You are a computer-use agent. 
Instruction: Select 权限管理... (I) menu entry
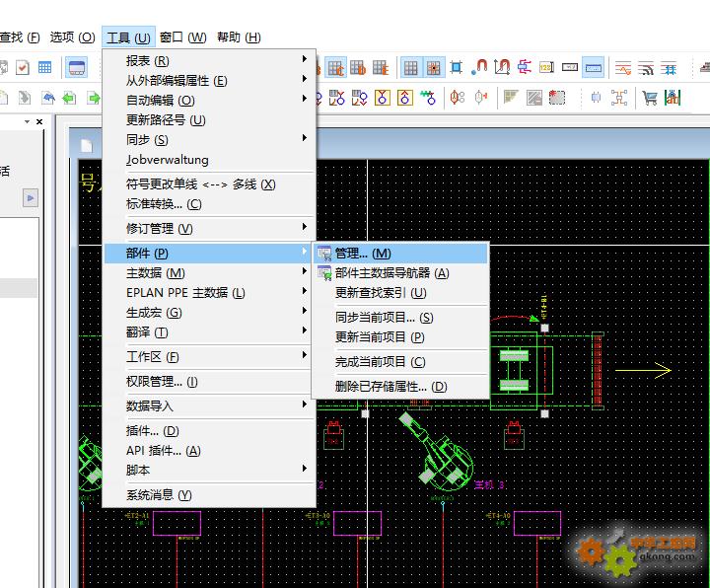209,382
